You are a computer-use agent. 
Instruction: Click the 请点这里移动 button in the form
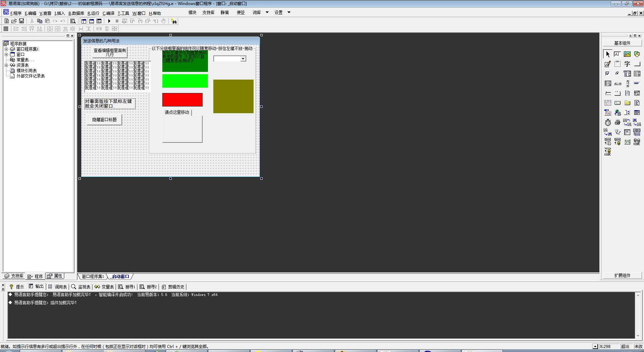click(x=177, y=112)
